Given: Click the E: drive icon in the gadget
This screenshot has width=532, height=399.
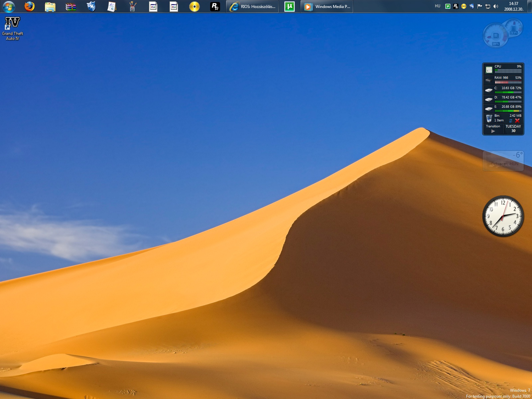Looking at the screenshot, I should 488,109.
